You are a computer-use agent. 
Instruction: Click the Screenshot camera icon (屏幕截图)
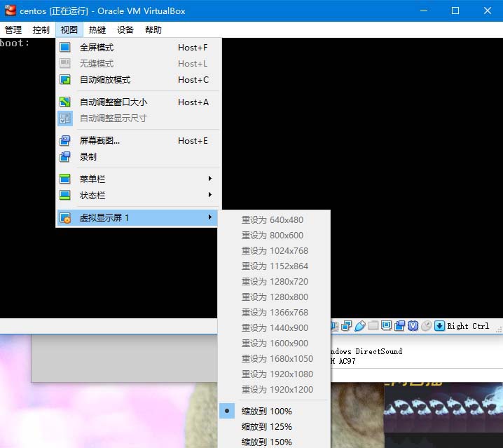(64, 140)
